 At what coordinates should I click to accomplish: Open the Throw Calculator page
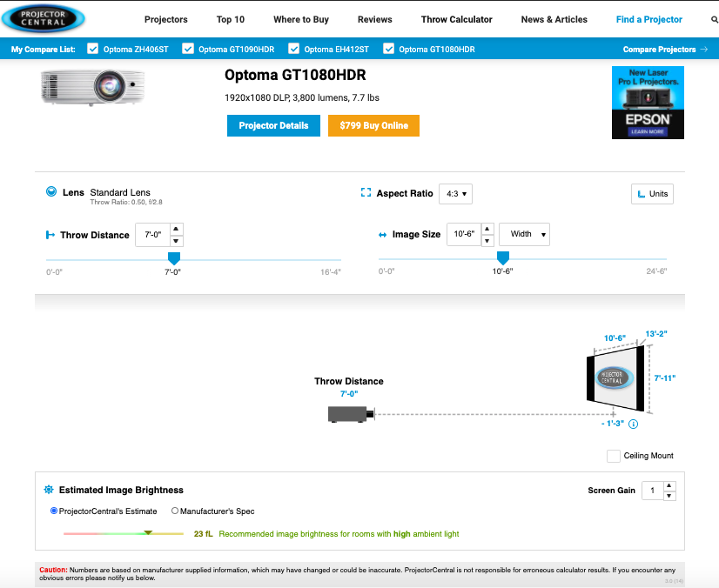pyautogui.click(x=457, y=19)
